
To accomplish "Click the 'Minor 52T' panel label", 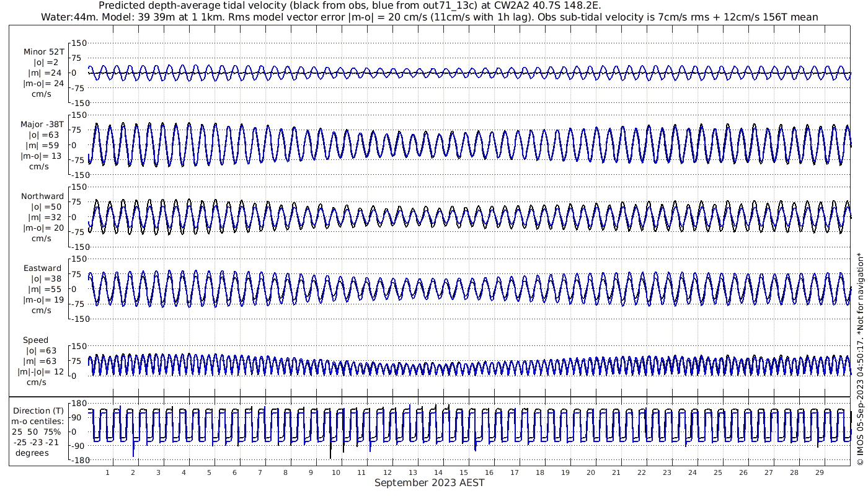I will click(x=43, y=52).
